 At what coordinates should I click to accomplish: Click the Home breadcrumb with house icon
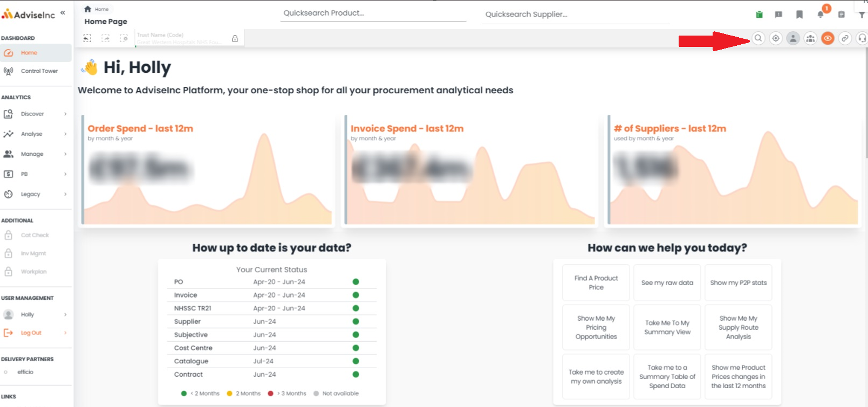97,9
